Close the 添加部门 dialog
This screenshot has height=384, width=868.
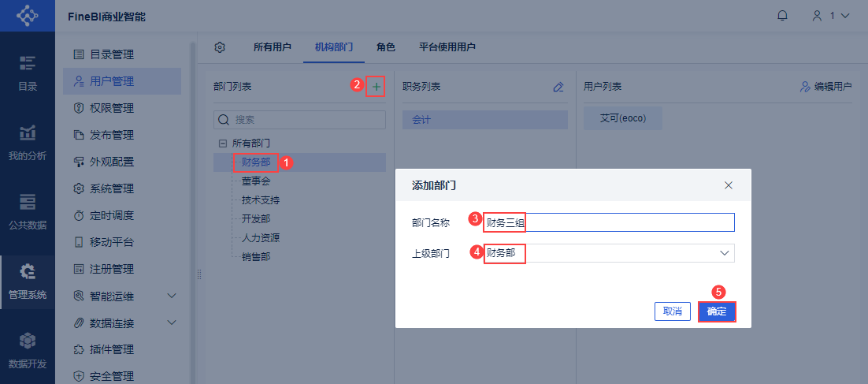point(729,185)
